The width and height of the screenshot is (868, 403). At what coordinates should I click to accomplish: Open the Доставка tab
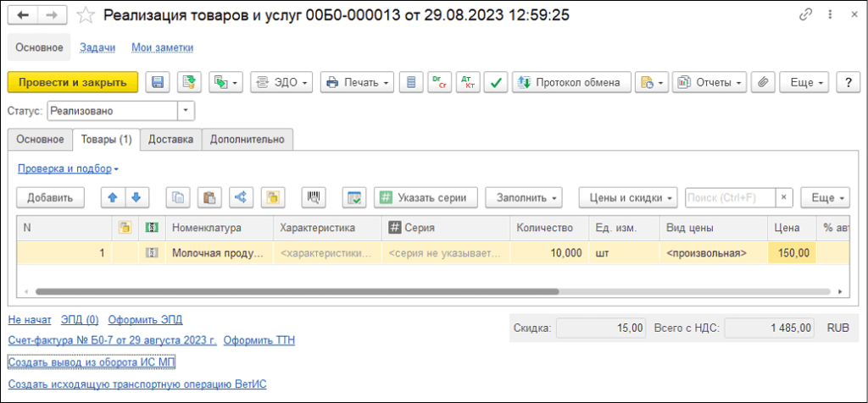[170, 140]
